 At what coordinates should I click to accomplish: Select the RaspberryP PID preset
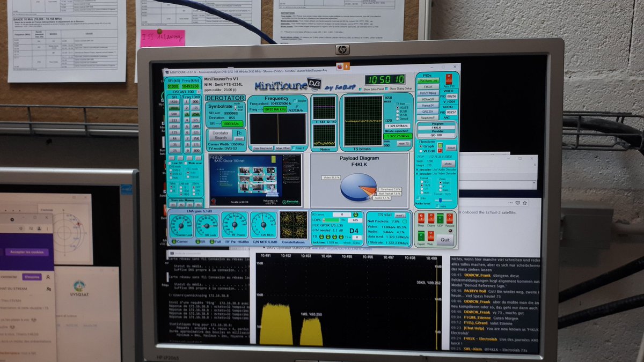(428, 117)
